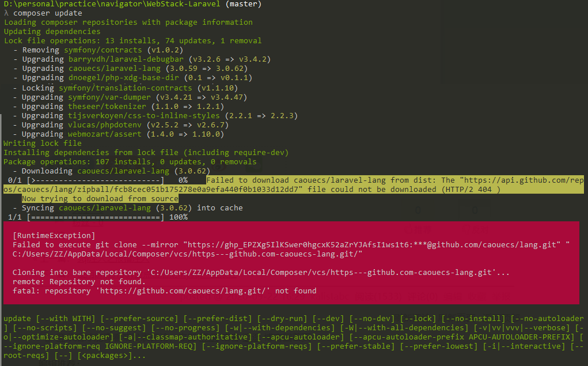Click the 'theseer/tokenizer' package name
Screen dimensions: 588x366
coord(107,107)
